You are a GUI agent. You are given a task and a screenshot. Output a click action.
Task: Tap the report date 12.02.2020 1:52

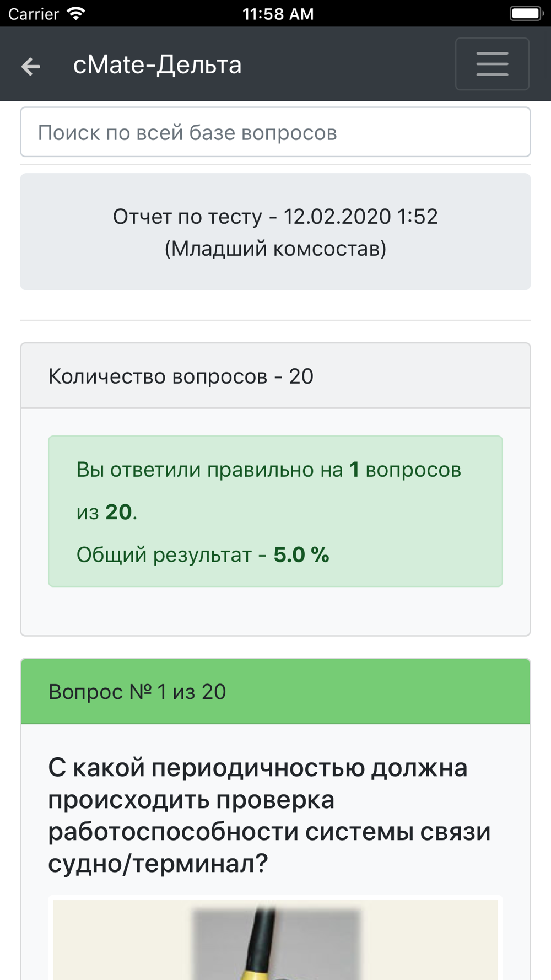(361, 217)
